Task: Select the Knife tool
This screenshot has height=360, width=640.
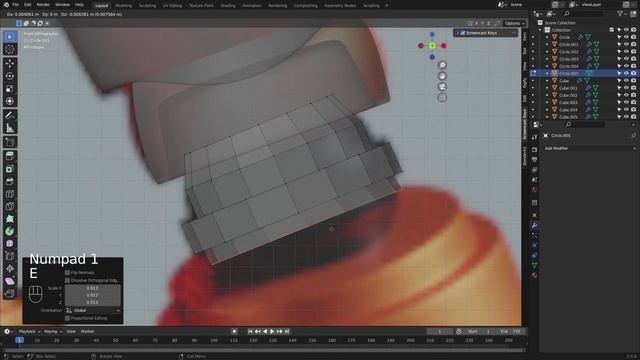Action: pos(10,206)
